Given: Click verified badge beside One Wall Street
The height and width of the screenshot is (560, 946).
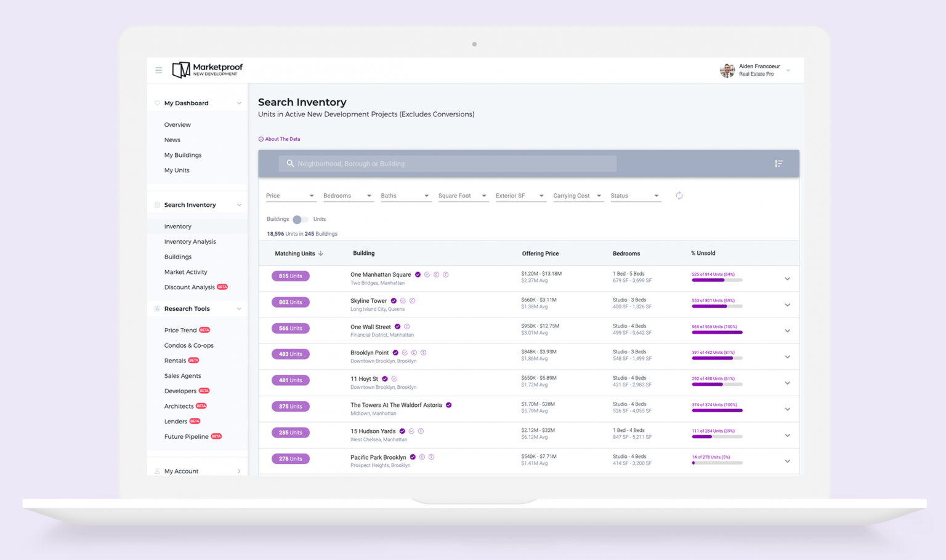Looking at the screenshot, I should pyautogui.click(x=397, y=327).
